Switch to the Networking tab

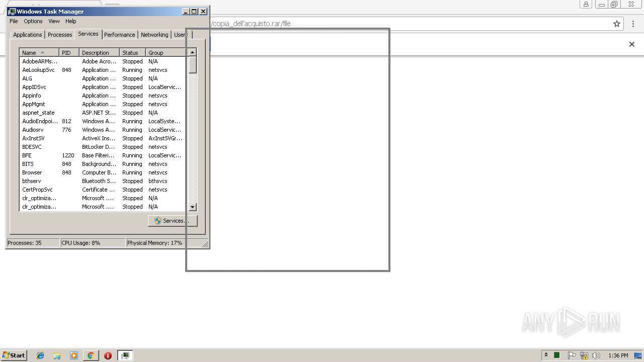click(x=154, y=35)
